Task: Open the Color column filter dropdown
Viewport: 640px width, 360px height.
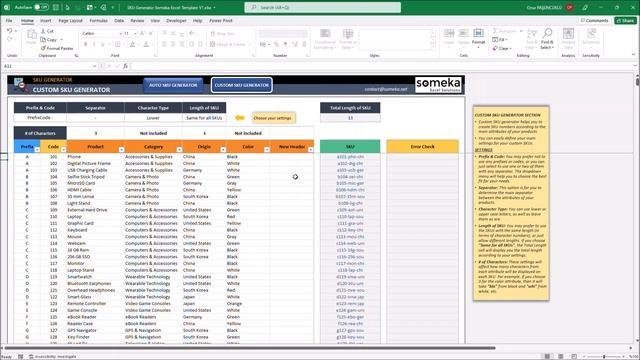Action: pos(267,150)
